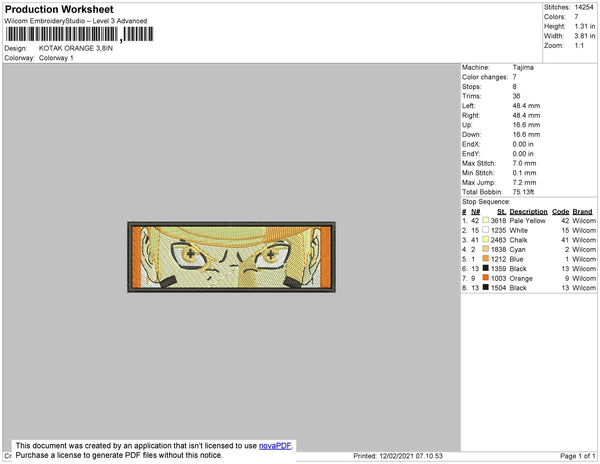This screenshot has height=464, width=600.
Task: Click the St. column header
Action: [501, 212]
